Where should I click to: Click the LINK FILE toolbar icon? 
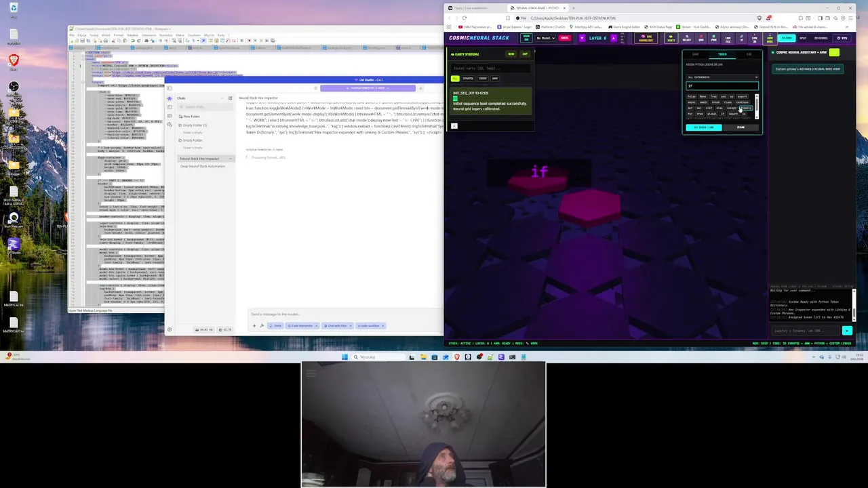(728, 38)
